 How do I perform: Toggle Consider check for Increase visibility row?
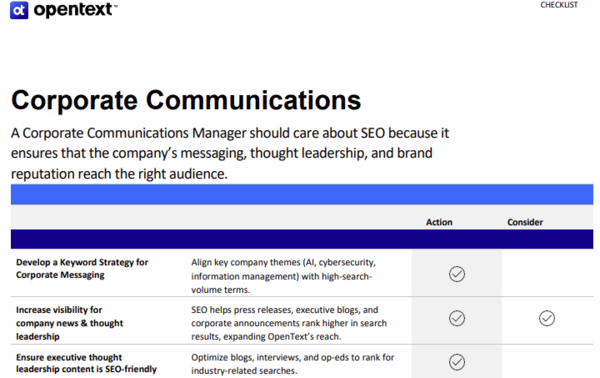pyautogui.click(x=547, y=318)
